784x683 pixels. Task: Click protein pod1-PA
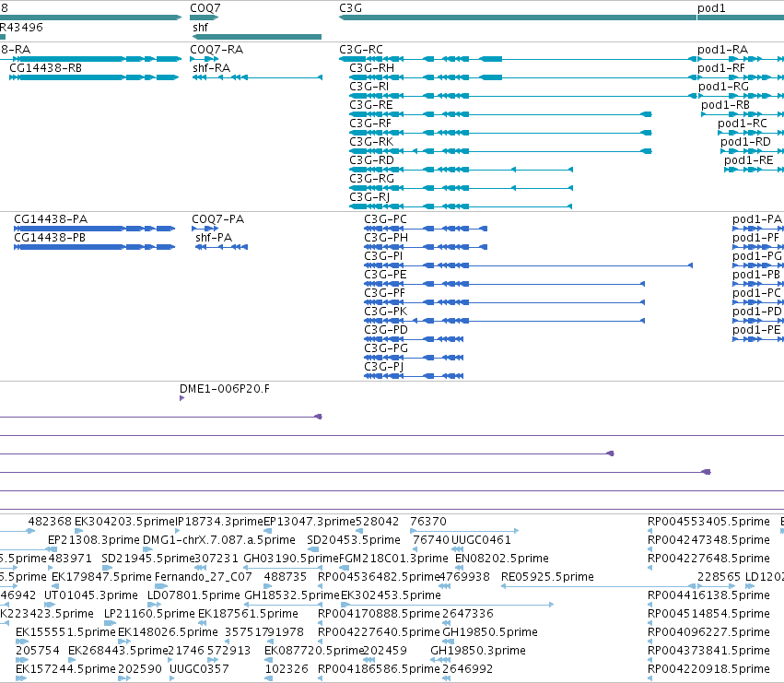[x=757, y=219]
